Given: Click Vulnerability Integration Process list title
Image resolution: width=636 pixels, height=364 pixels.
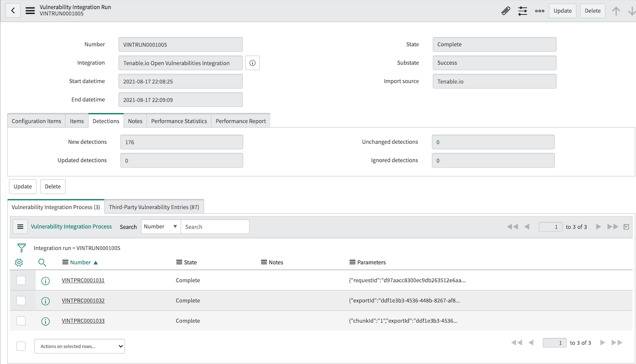Looking at the screenshot, I should 71,226.
